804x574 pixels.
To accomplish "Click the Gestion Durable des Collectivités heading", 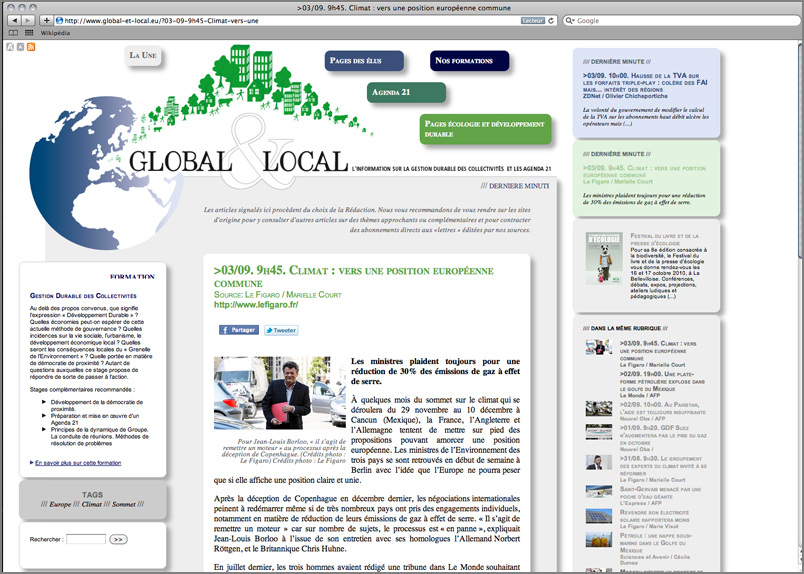I will [x=83, y=295].
